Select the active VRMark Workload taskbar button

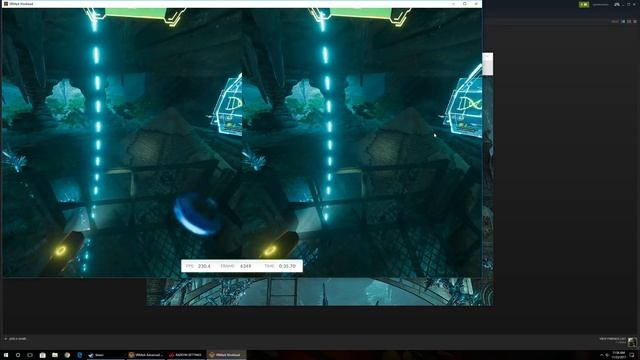click(x=226, y=355)
